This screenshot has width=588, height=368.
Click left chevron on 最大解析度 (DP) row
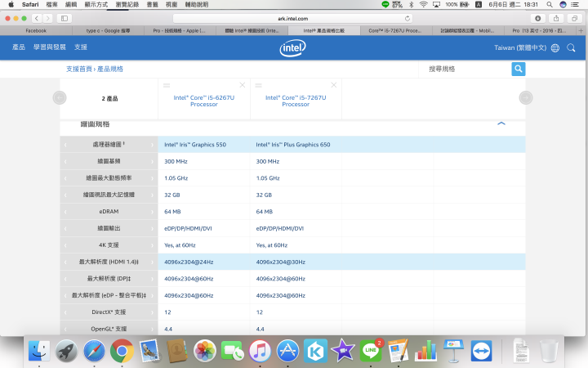(65, 279)
